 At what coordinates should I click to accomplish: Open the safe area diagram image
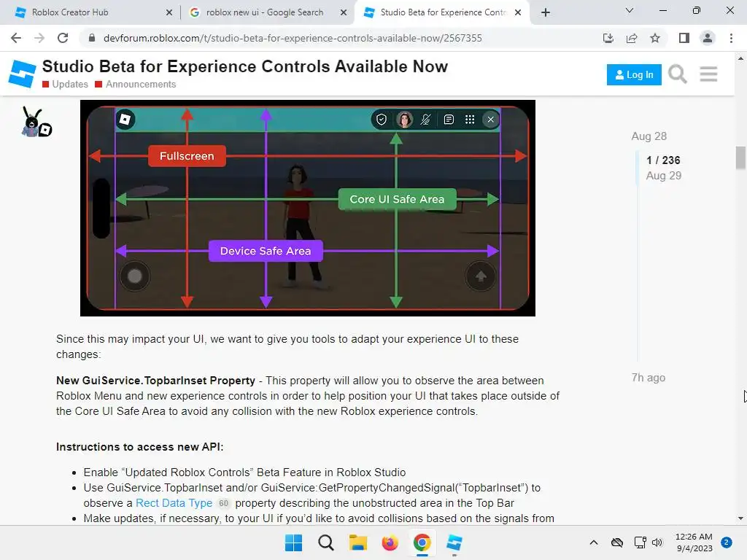pyautogui.click(x=308, y=208)
